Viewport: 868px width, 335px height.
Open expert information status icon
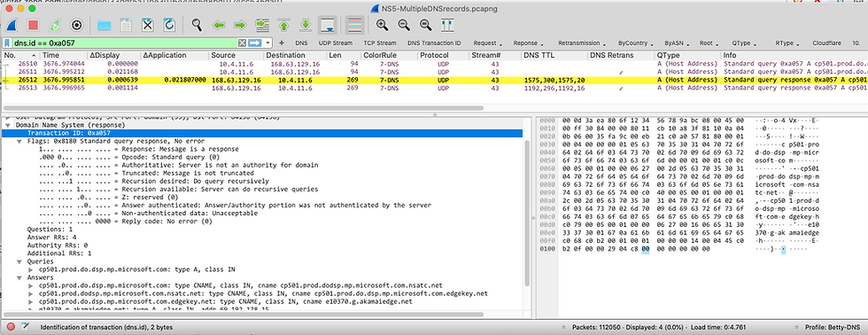pyautogui.click(x=11, y=327)
